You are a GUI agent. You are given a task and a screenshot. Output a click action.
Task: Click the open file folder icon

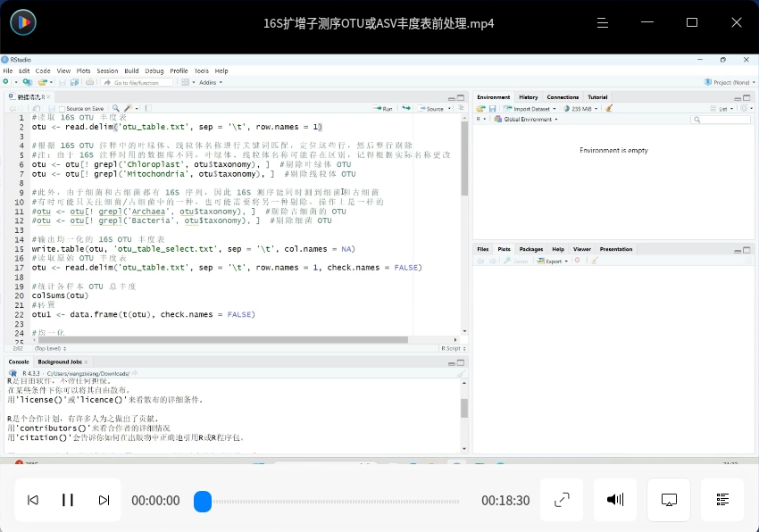(43, 82)
